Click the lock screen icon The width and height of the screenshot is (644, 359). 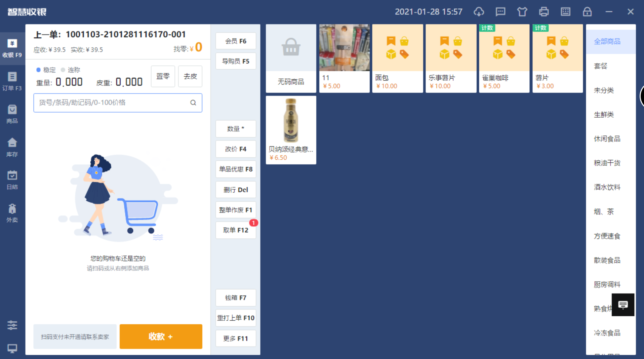(x=587, y=12)
